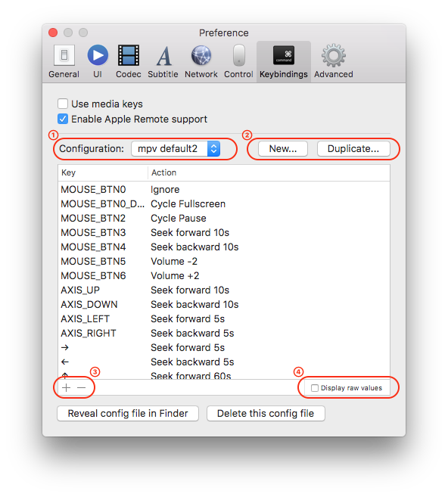Select the MOUSE_BTN4 key row

224,247
